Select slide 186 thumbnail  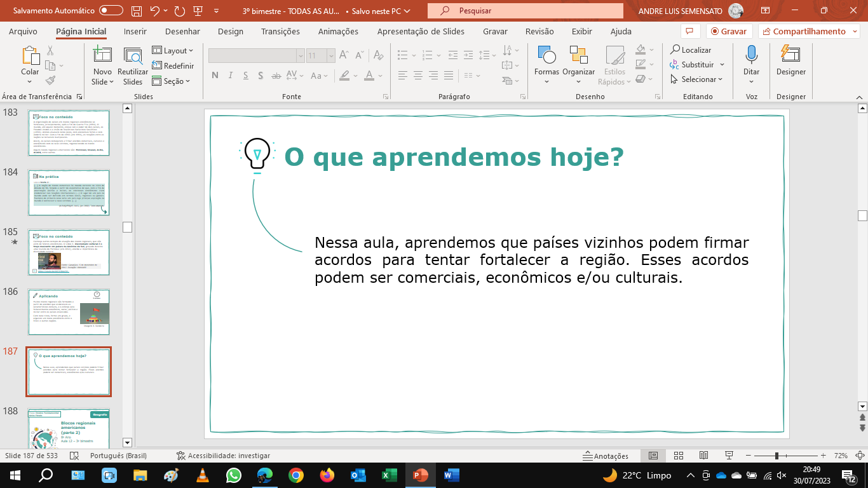[x=69, y=312]
